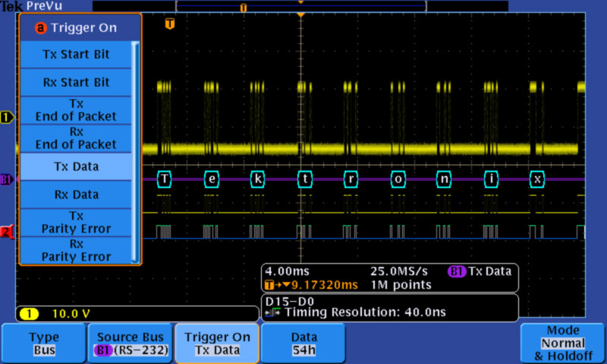Click the channel 1 ground marker
Image resolution: width=607 pixels, height=364 pixels.
click(7, 117)
